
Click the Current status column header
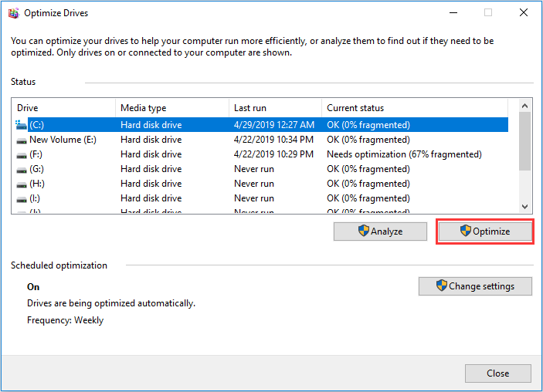coord(415,108)
